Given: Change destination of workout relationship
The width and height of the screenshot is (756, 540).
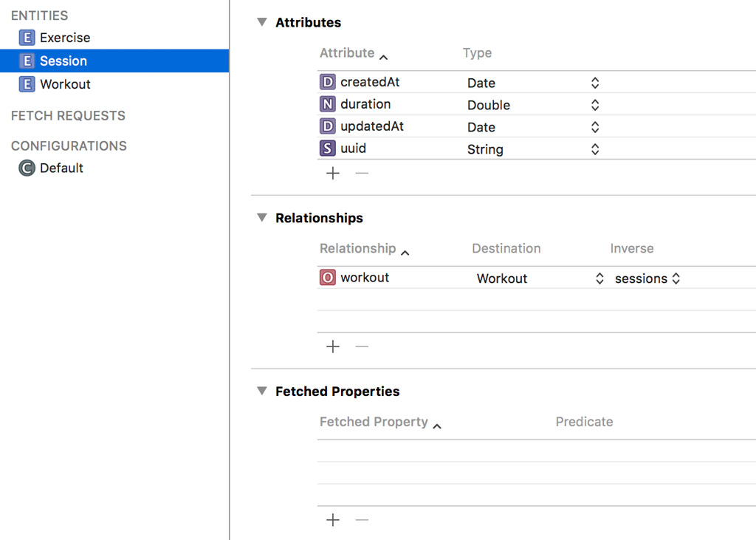Looking at the screenshot, I should [x=599, y=278].
